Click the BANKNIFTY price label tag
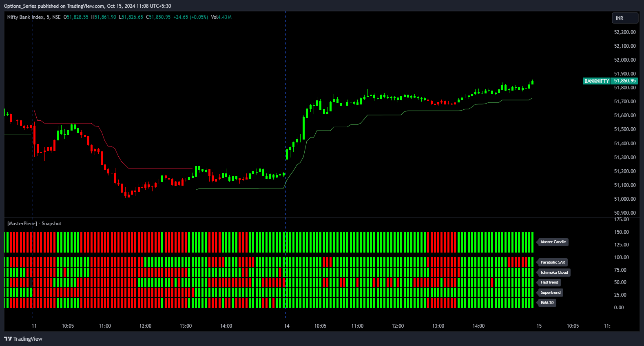Screen dimensions: 644x346 [x=597, y=81]
